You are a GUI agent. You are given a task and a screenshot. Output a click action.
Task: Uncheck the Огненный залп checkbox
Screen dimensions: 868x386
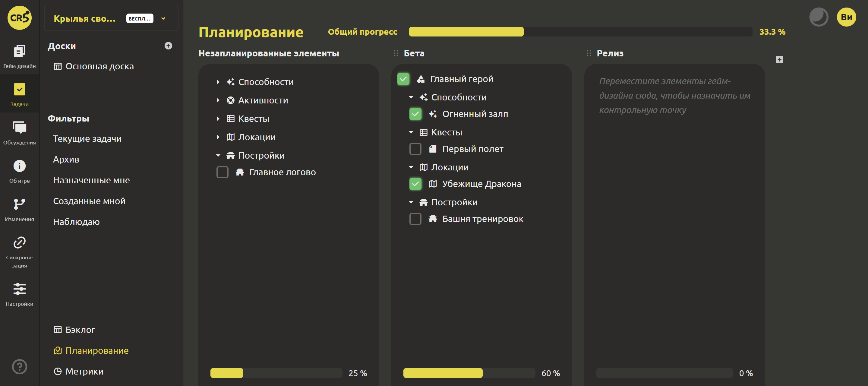point(415,114)
